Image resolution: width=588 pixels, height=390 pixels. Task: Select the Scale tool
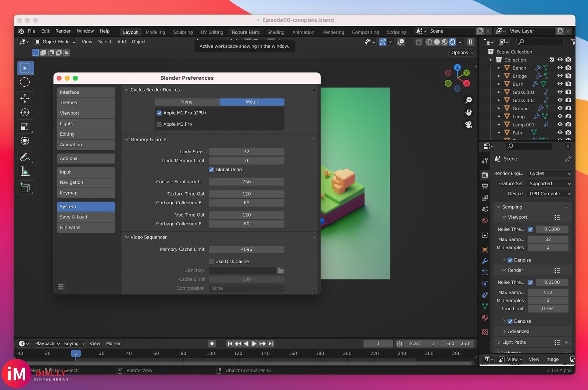tap(25, 127)
